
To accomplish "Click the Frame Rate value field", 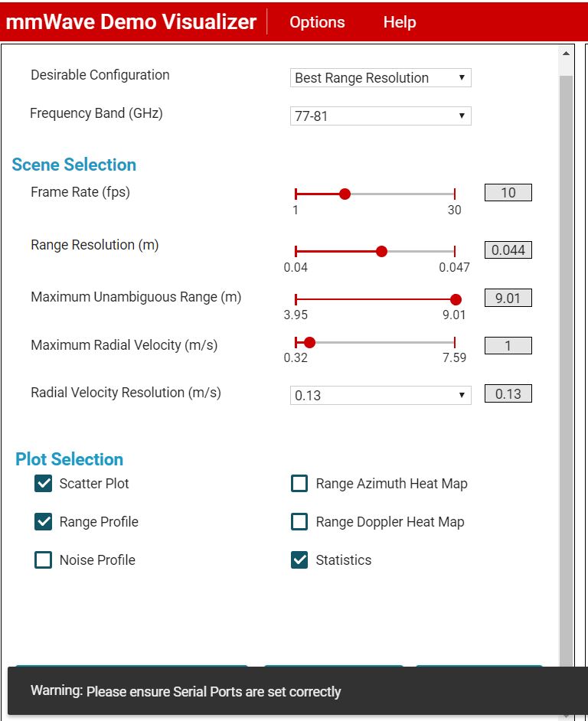I will click(508, 193).
